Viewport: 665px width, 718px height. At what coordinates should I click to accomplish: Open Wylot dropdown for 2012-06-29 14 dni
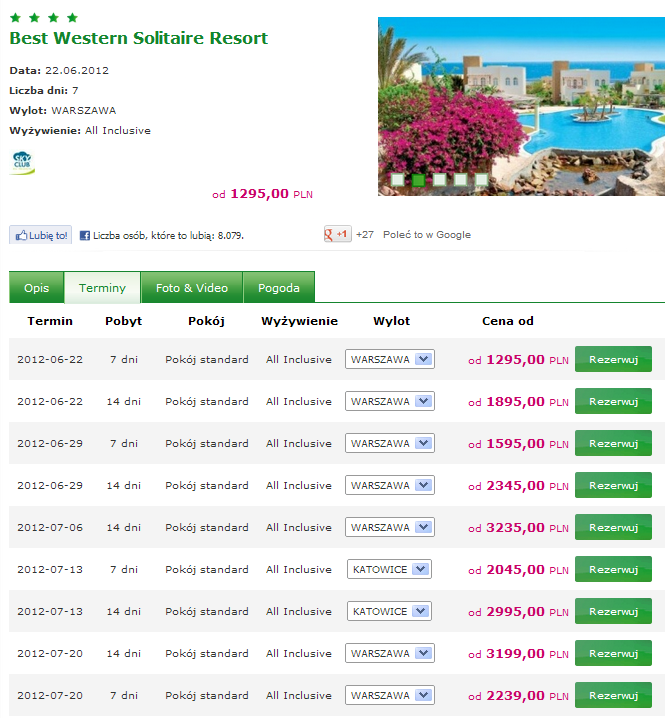pyautogui.click(x=390, y=485)
